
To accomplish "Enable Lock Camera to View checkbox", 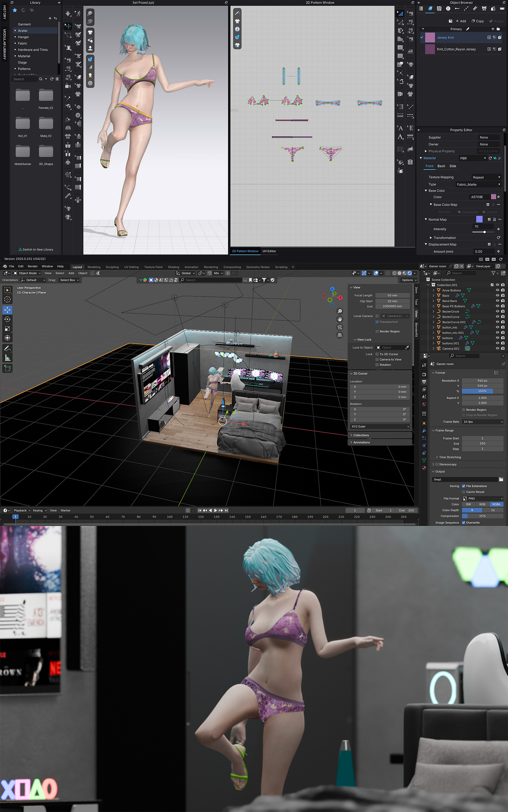I will coord(377,360).
